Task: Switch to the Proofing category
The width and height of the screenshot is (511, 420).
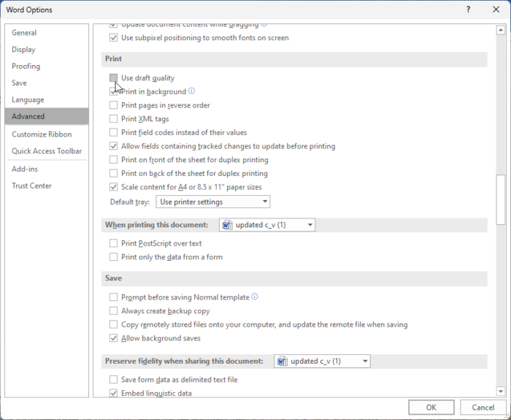Action: [26, 66]
